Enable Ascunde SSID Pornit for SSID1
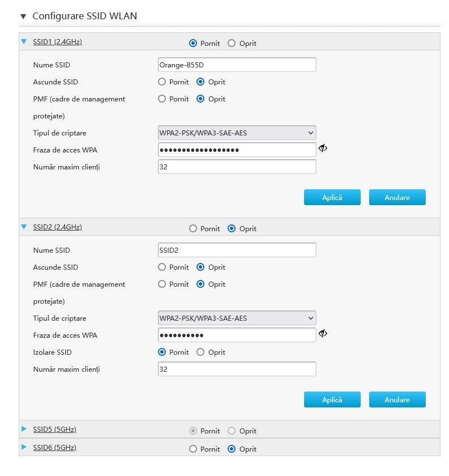The width and height of the screenshot is (449, 476). [163, 82]
